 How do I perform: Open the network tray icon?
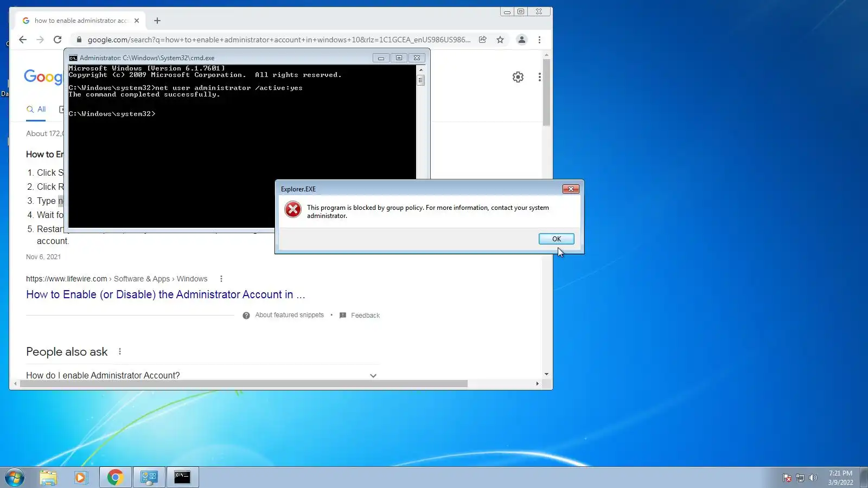click(800, 478)
